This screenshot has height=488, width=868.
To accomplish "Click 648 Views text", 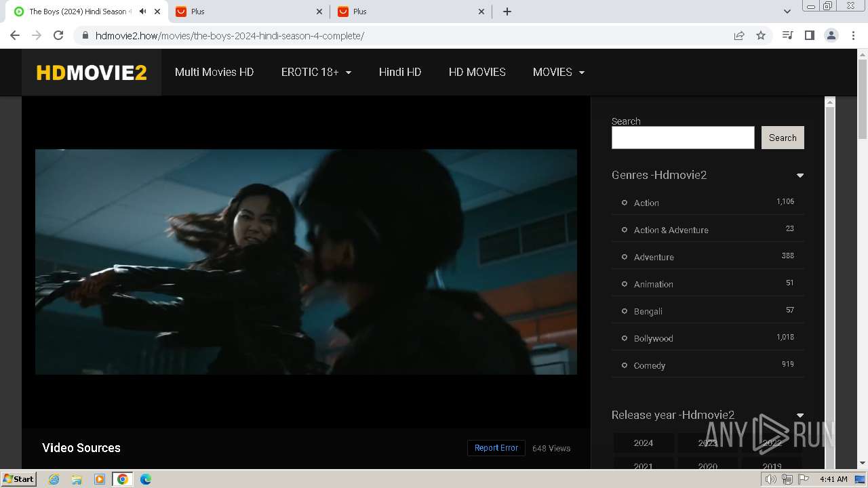I will pyautogui.click(x=551, y=448).
